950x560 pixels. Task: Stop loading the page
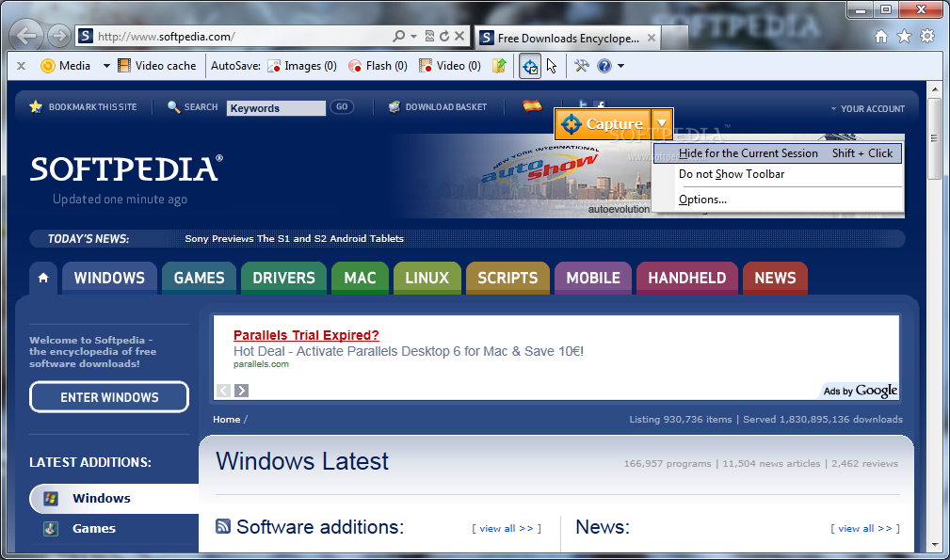click(459, 37)
